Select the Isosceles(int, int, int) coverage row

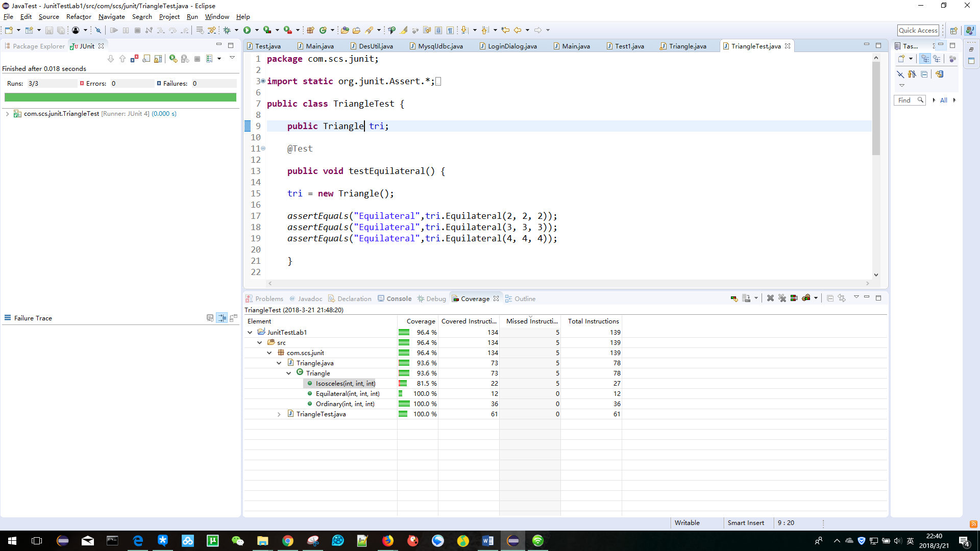tap(345, 384)
